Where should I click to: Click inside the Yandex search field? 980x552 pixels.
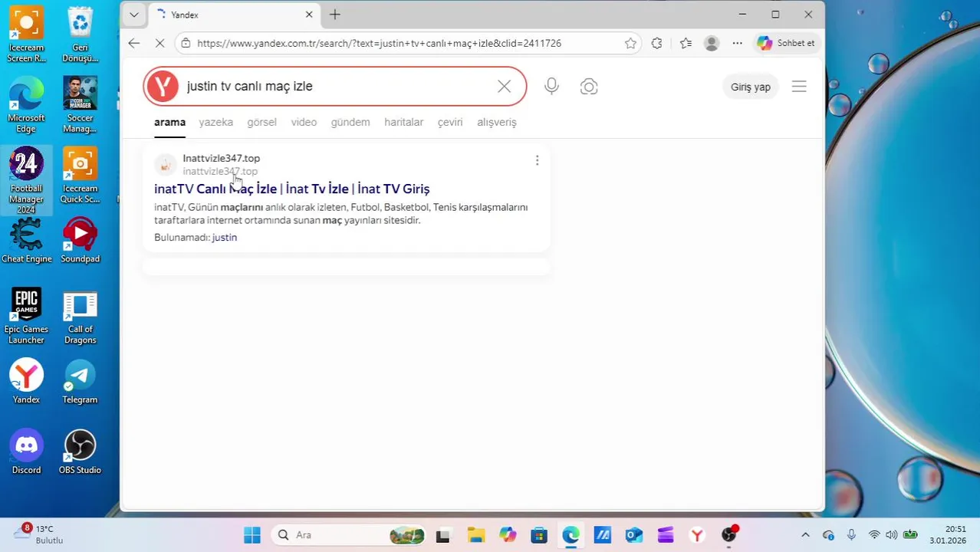click(x=335, y=86)
